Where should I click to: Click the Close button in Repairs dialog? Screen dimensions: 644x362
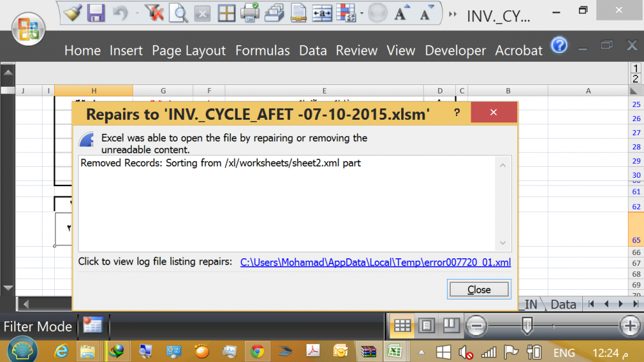pos(479,289)
